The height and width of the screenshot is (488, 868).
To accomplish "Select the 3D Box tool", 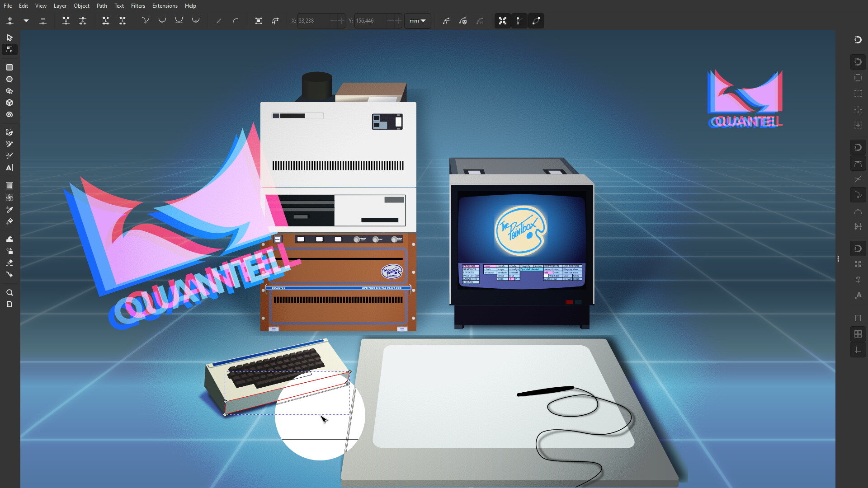I will point(9,103).
